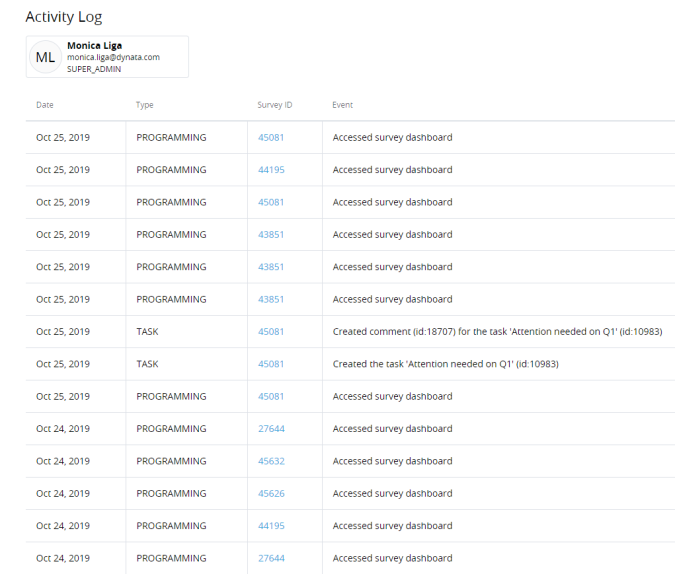675x574 pixels.
Task: Click Oct 25, 2019 date in Created the task row
Action: point(63,364)
